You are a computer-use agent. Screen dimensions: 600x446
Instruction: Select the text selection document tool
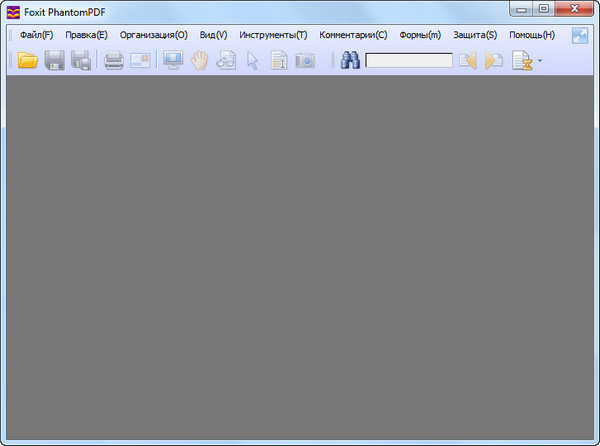tap(279, 60)
